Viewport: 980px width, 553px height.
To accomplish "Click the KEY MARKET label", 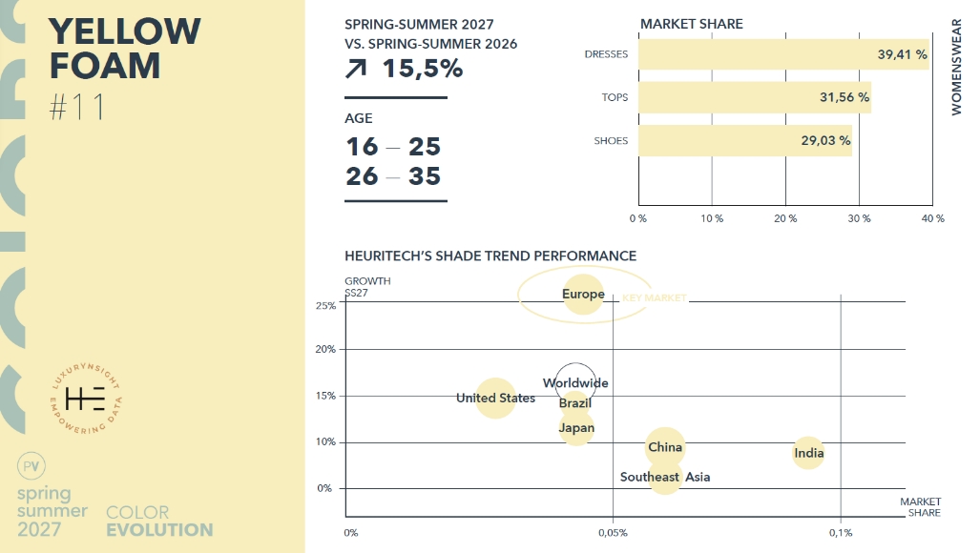I will 655,298.
